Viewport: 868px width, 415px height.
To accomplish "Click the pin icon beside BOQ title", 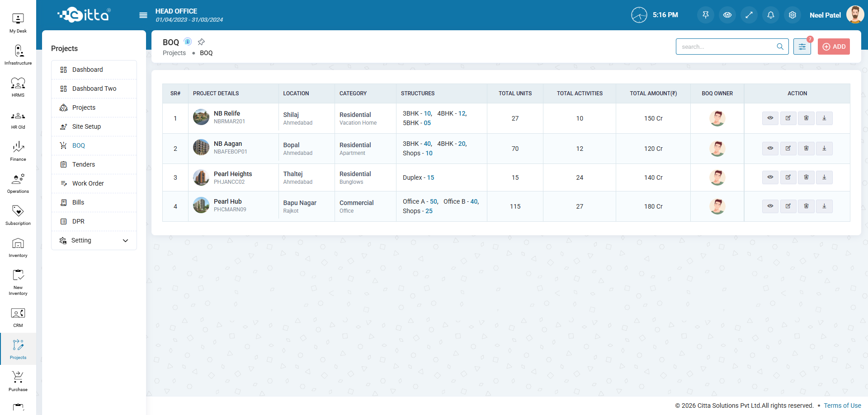I will point(201,42).
